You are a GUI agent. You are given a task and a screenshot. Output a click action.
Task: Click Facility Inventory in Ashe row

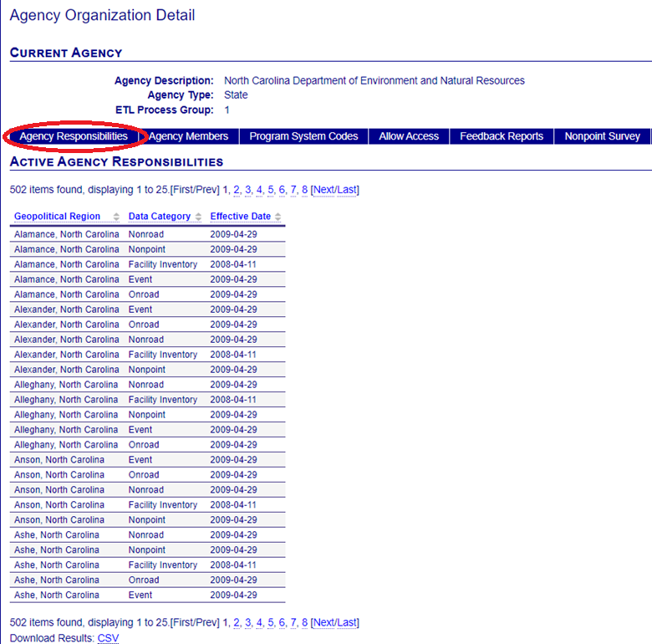coord(163,565)
